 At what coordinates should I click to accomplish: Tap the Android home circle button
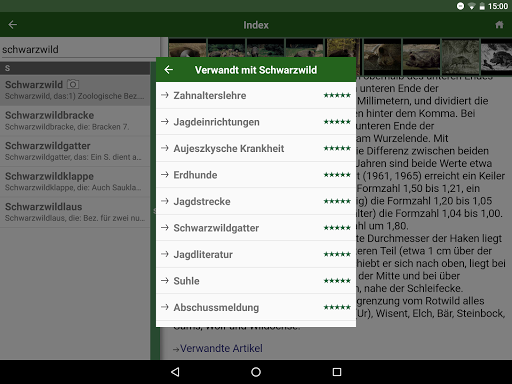click(256, 372)
